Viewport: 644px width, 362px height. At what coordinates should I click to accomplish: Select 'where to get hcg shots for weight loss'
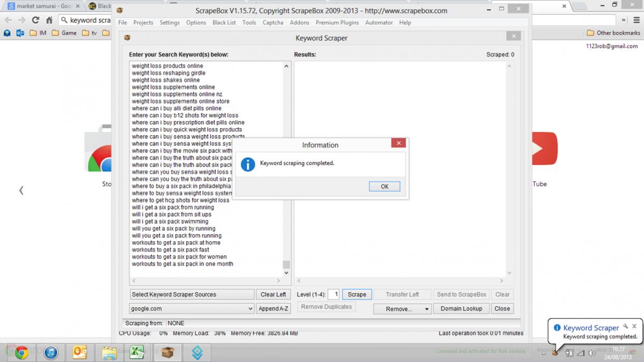pos(180,200)
